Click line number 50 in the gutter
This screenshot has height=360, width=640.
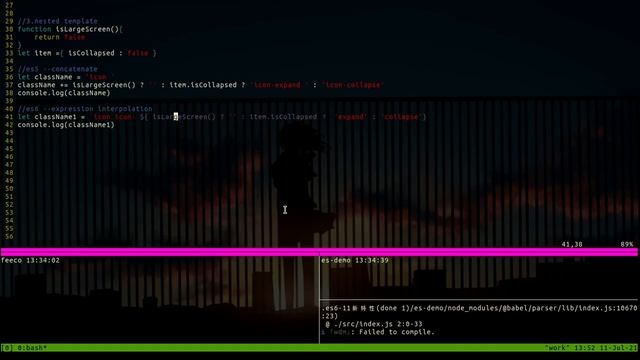pos(9,189)
